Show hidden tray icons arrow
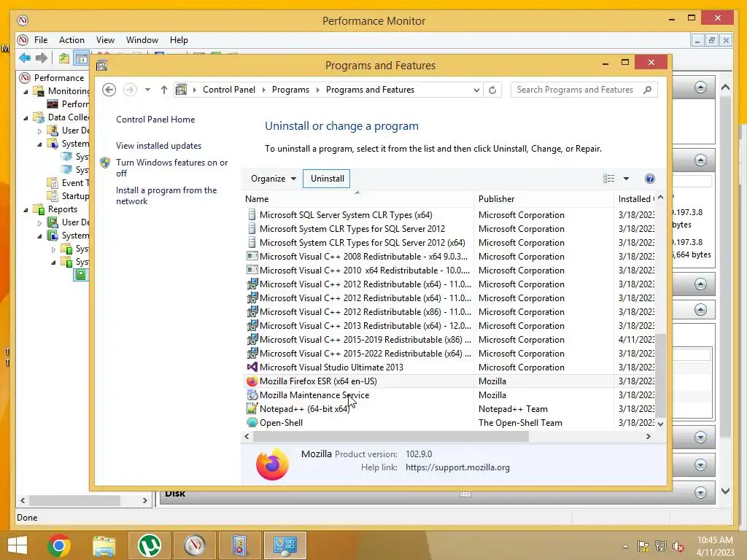Viewport: 747px width, 560px height. tap(625, 546)
